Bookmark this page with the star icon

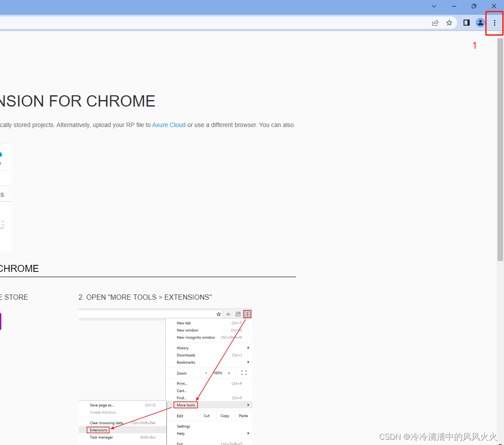pos(449,23)
